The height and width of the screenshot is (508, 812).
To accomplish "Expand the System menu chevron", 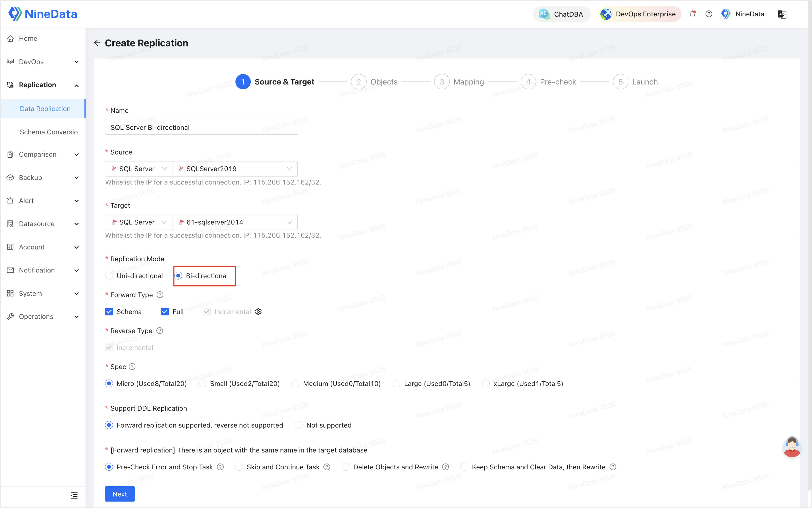I will pyautogui.click(x=77, y=294).
